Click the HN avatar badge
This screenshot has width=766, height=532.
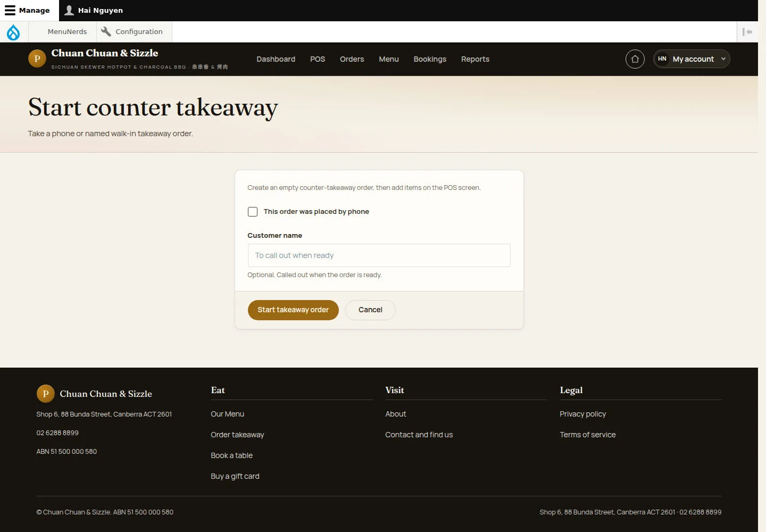pyautogui.click(x=662, y=59)
